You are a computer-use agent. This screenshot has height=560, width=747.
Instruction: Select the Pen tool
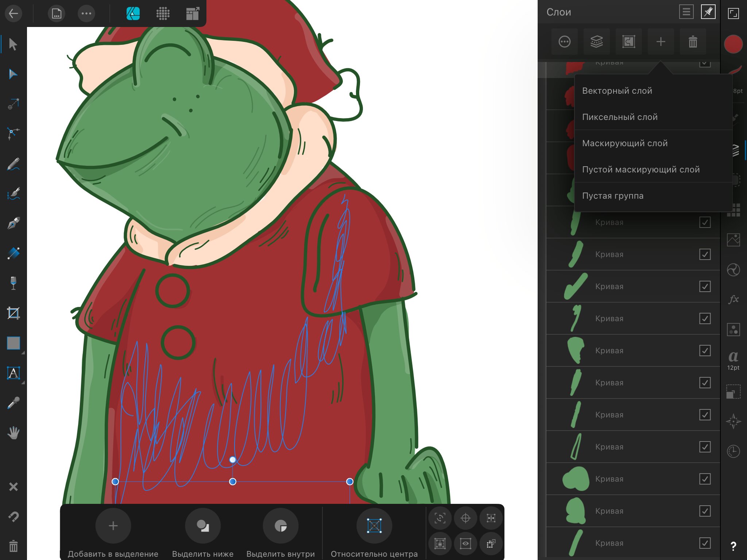pyautogui.click(x=13, y=223)
